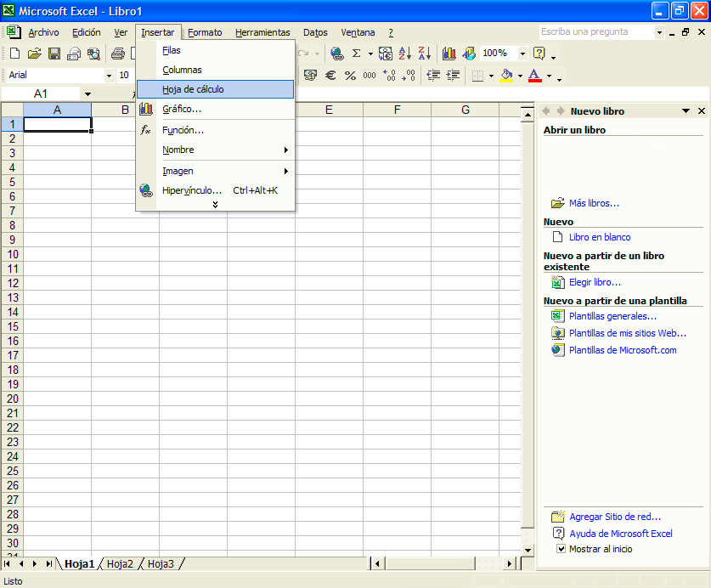Apply Euro style formatting
Screen dimensions: 711x588
[330, 75]
